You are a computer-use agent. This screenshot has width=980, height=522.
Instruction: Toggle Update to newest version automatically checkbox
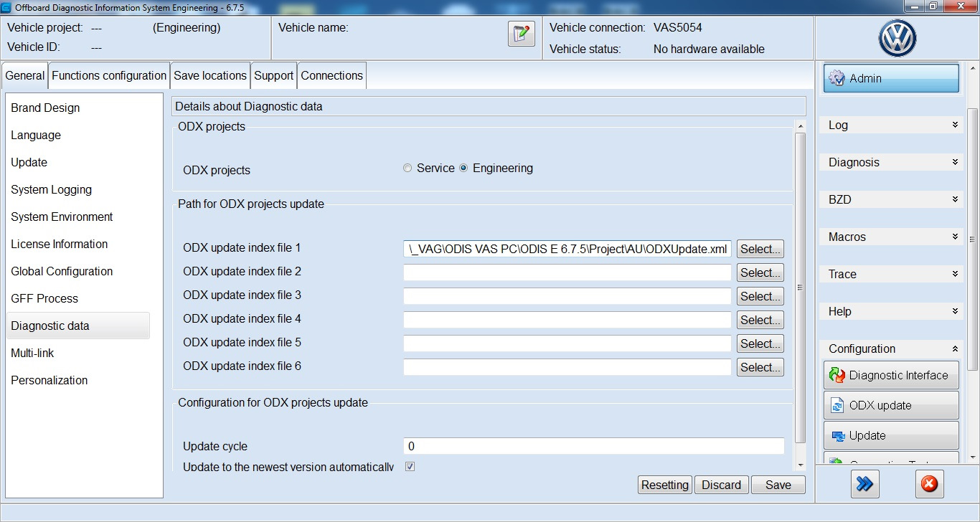410,467
